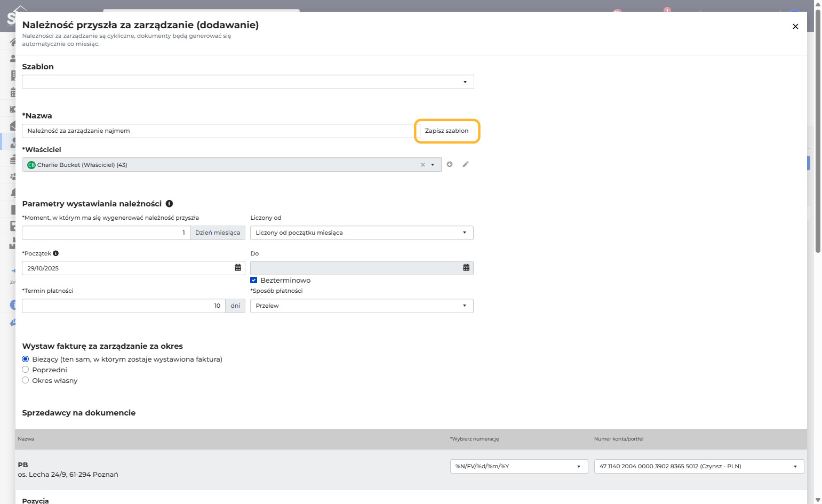Clear the selected owner Charlie Bucket
This screenshot has height=504, width=822.
tap(422, 165)
